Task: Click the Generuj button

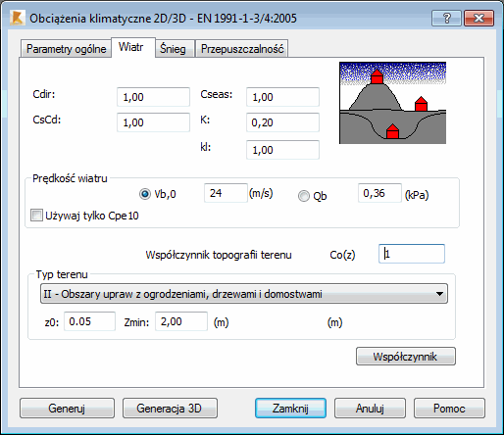Action: pos(67,409)
